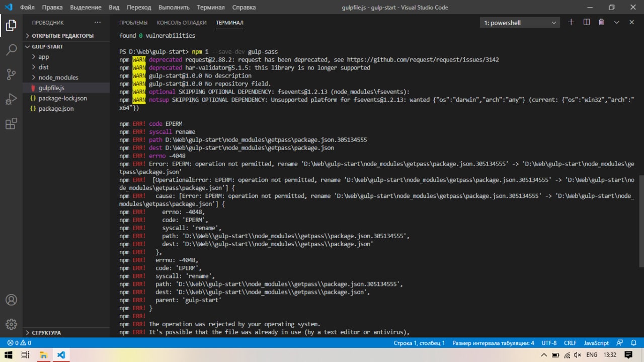This screenshot has width=644, height=362.
Task: Create a new terminal with plus icon
Action: click(571, 22)
